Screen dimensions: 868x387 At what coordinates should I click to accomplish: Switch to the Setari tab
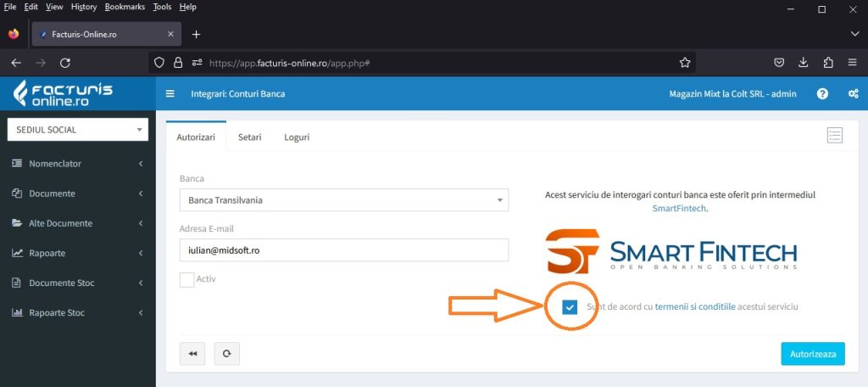point(250,137)
